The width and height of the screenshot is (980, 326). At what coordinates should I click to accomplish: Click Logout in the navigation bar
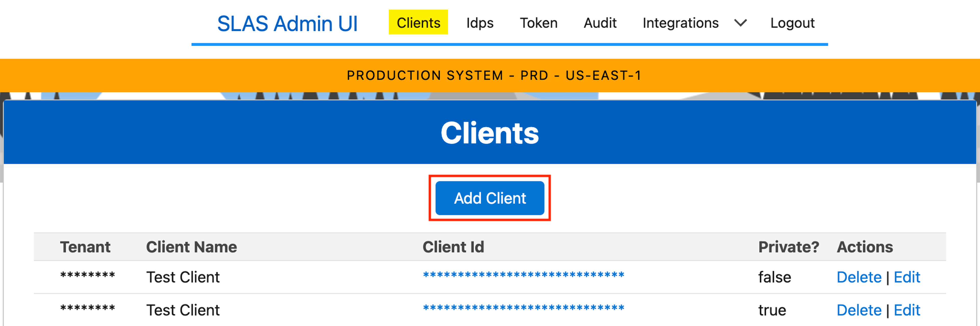(792, 23)
